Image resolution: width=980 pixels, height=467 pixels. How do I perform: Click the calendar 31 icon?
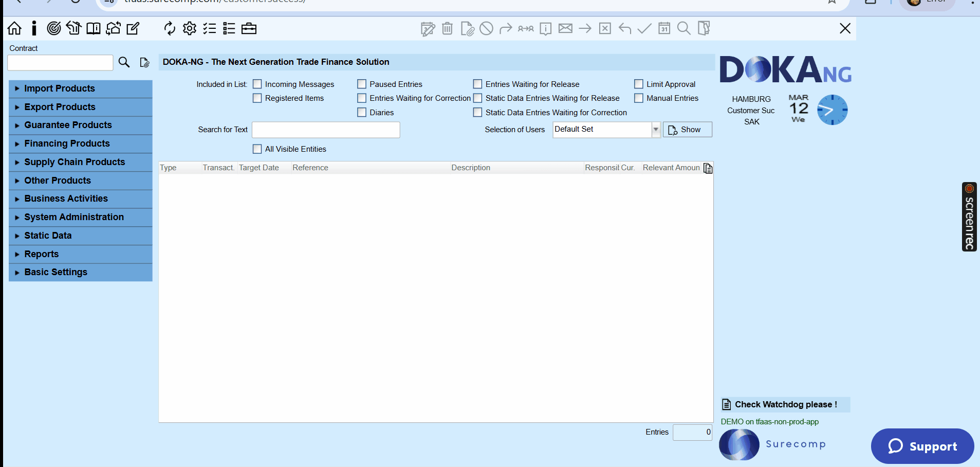(664, 28)
